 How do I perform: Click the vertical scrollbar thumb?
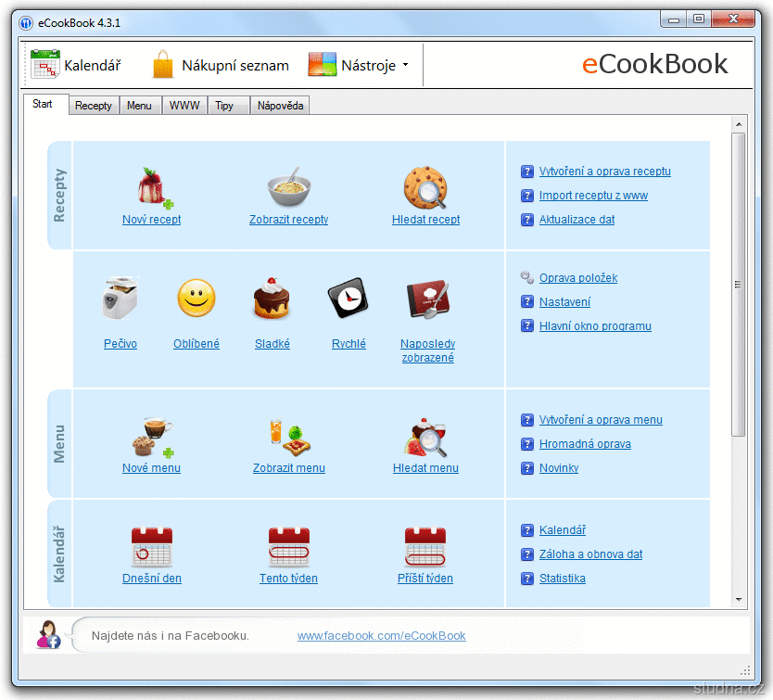pos(738,285)
